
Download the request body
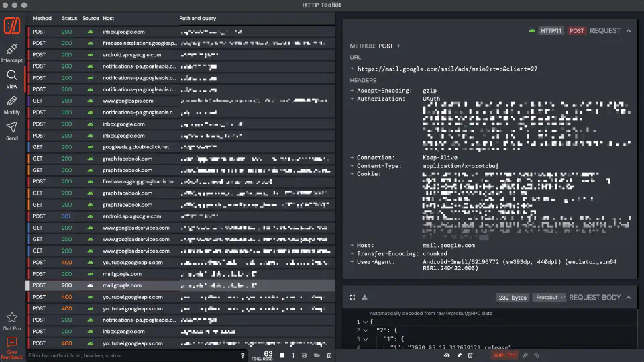coord(364,297)
